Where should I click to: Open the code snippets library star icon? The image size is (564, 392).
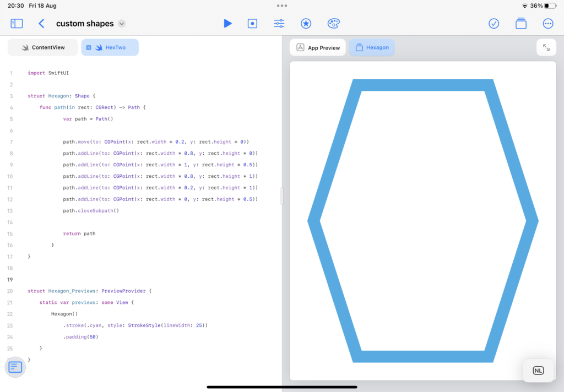pyautogui.click(x=306, y=24)
